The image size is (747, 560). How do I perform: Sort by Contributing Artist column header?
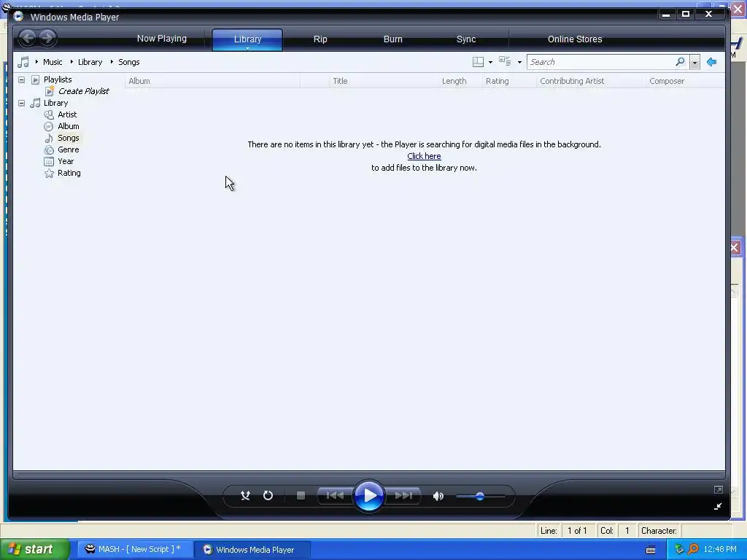click(591, 81)
